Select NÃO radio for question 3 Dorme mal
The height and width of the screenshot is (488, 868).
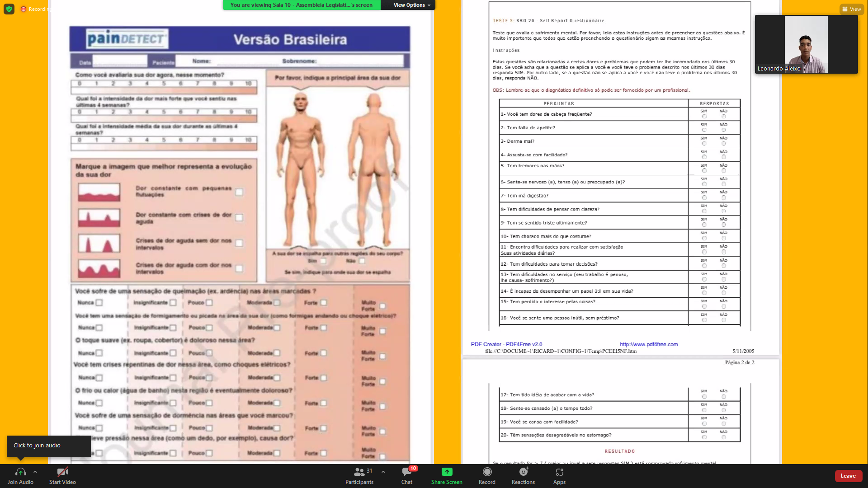tap(724, 144)
